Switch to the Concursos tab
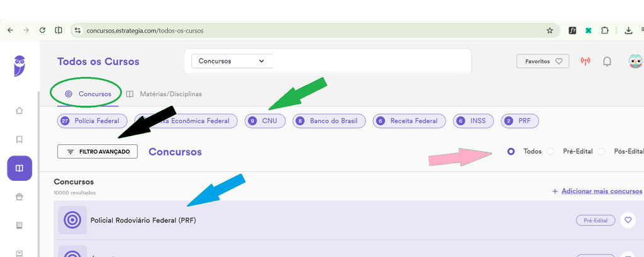Image resolution: width=644 pixels, height=257 pixels. [x=88, y=94]
